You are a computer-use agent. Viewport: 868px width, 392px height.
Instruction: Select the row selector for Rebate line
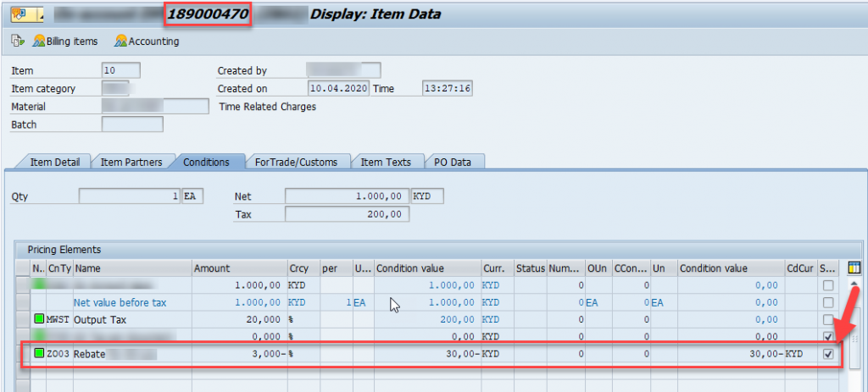23,354
